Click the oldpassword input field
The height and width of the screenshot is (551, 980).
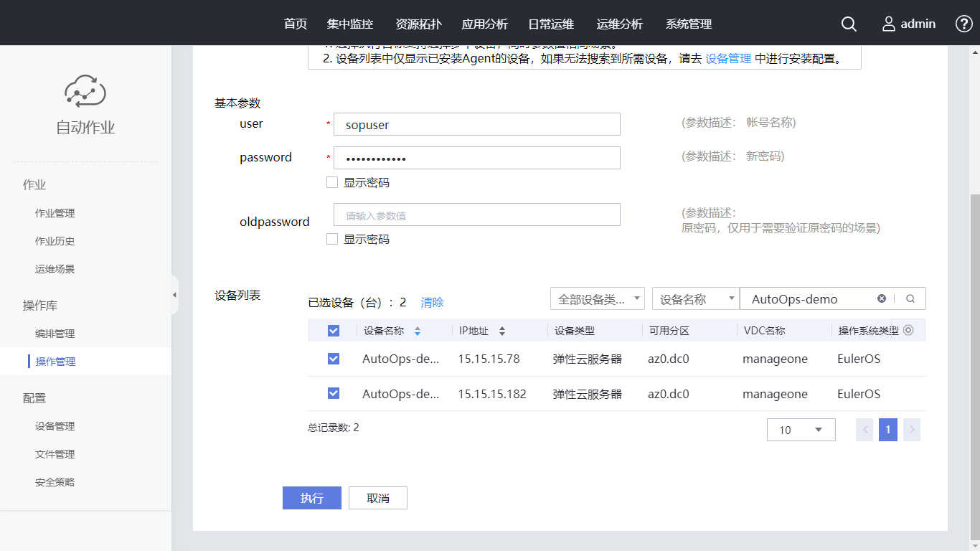[x=476, y=215]
